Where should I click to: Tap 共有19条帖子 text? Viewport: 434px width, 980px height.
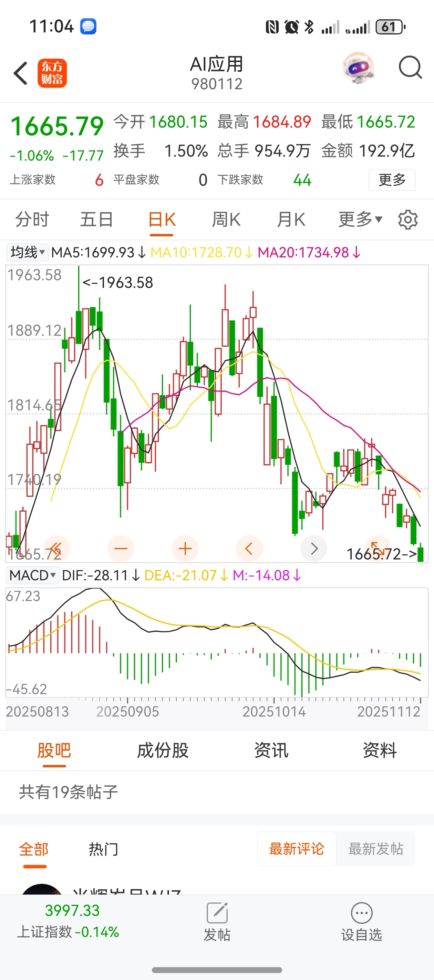69,792
